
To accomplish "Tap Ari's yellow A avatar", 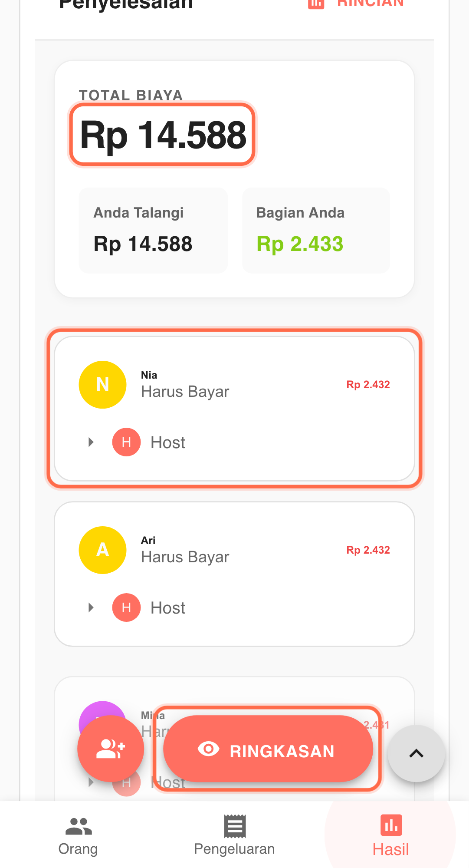I will (102, 550).
